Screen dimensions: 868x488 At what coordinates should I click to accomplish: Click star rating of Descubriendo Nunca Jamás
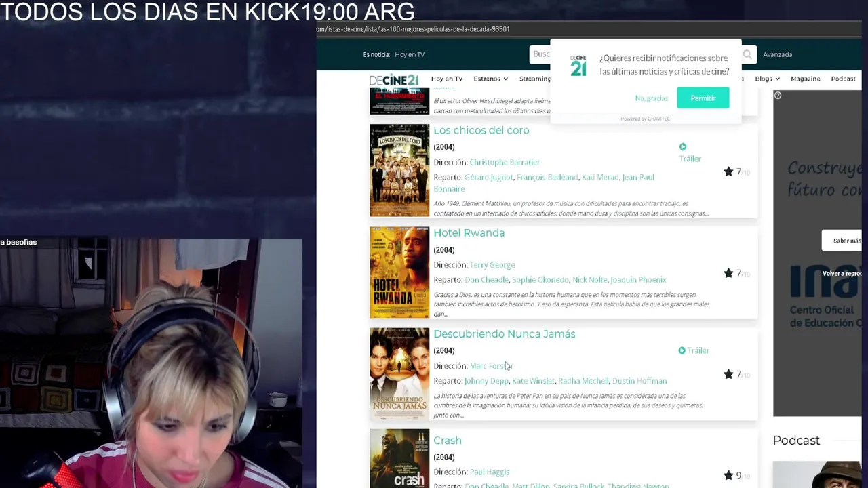pyautogui.click(x=736, y=374)
